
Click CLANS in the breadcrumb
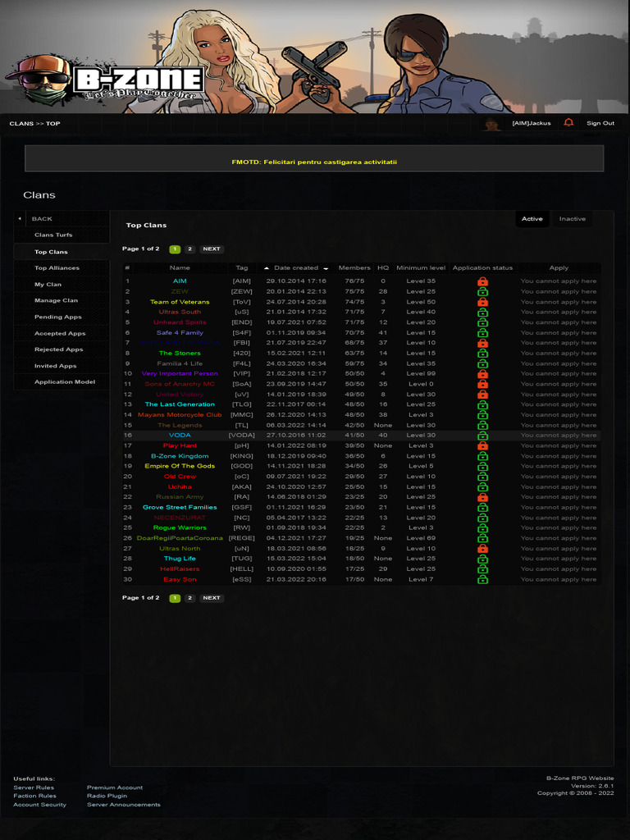(x=21, y=124)
